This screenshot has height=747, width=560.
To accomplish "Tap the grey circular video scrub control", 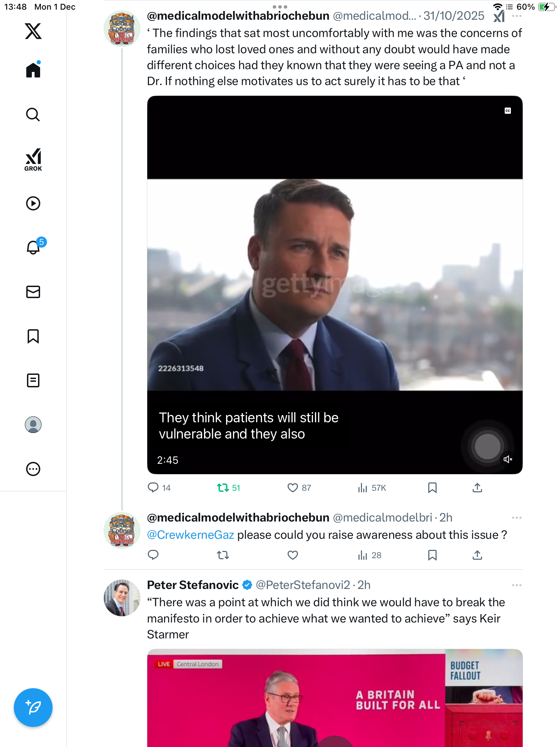I will click(487, 446).
